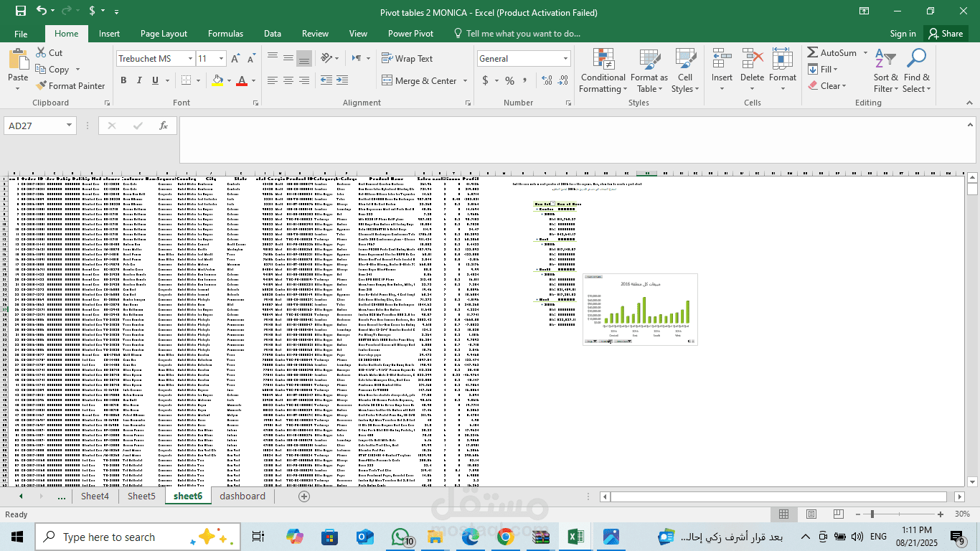Open the font name dropdown Trebuchet MS
The height and width of the screenshot is (551, 980).
pyautogui.click(x=191, y=59)
